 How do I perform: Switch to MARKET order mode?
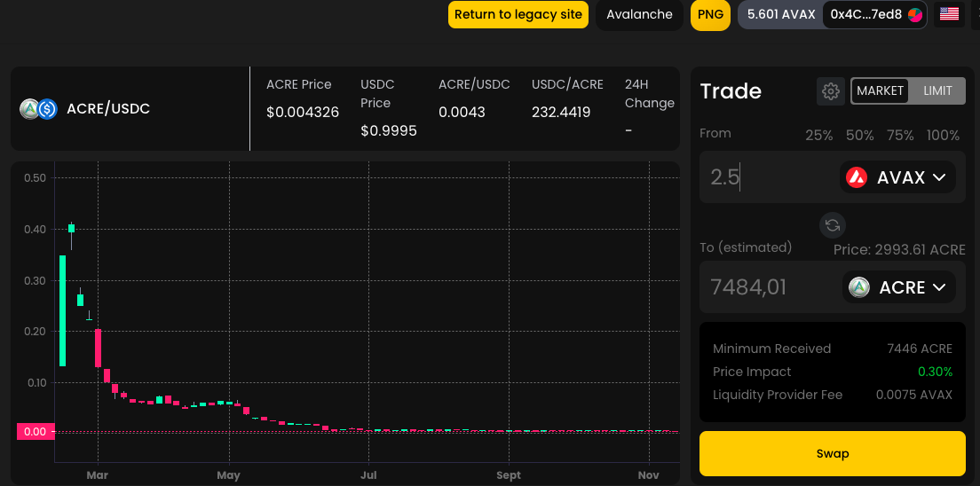[x=880, y=91]
